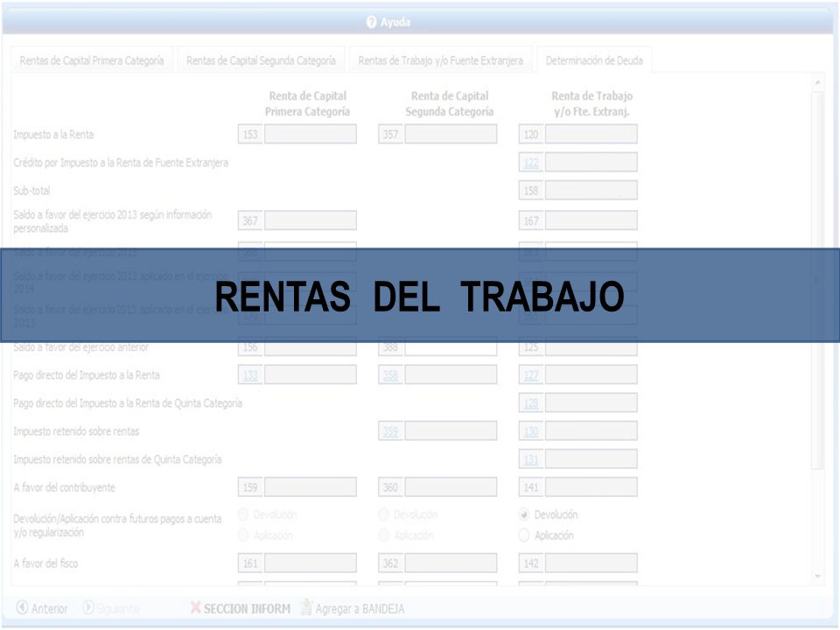Image resolution: width=840 pixels, height=630 pixels.
Task: Select Aplicación radio under Renta de Trabajo column
Action: click(x=524, y=535)
